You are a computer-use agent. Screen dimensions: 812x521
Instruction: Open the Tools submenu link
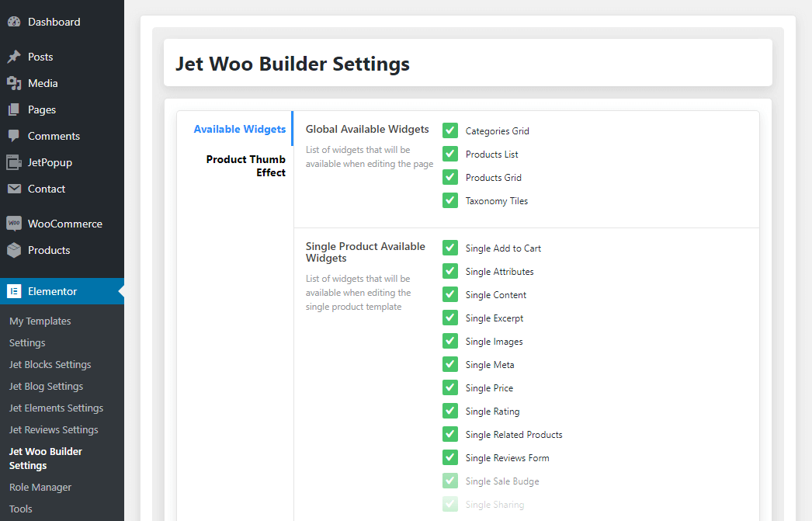pos(21,509)
